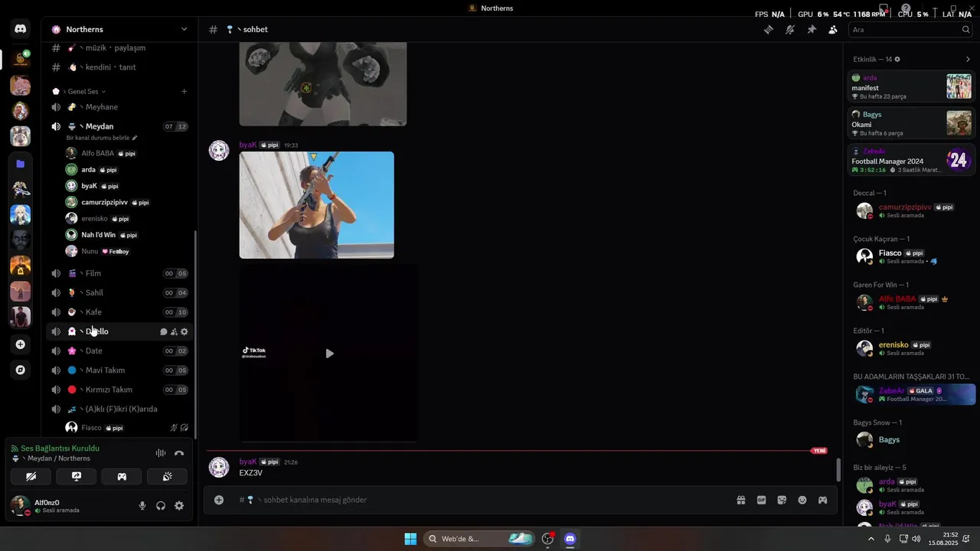Open the GIF picker

tap(762, 500)
